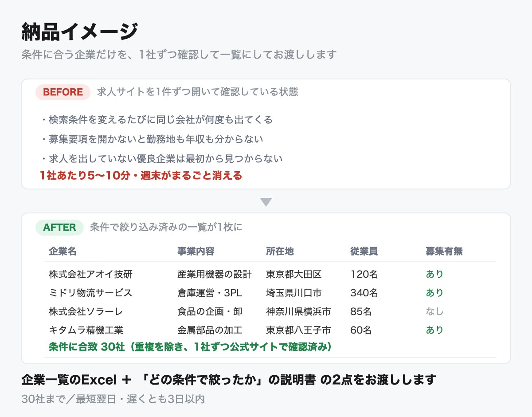Screen dimensions: 532x417
Task: Click the 納品イメージ heading
Action: 80,32
